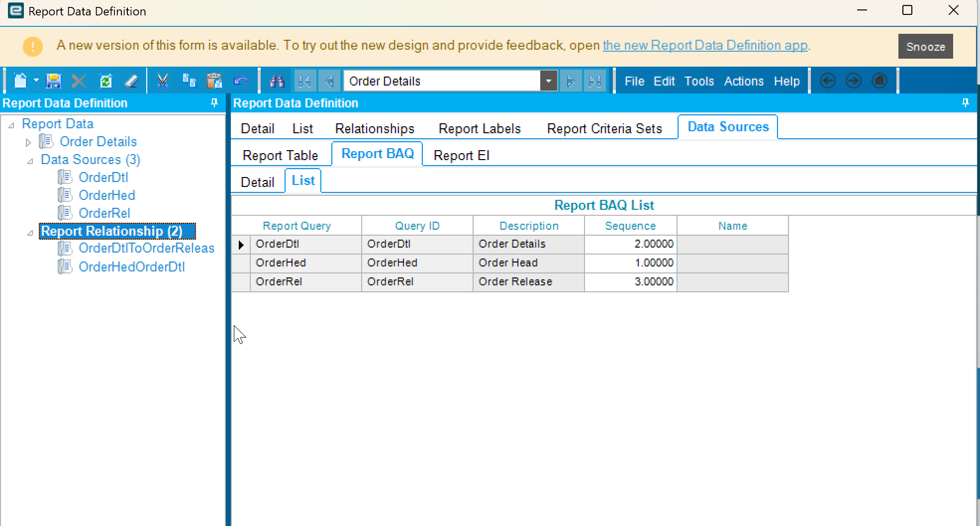Open the Actions menu
This screenshot has height=526, width=980.
tap(743, 81)
